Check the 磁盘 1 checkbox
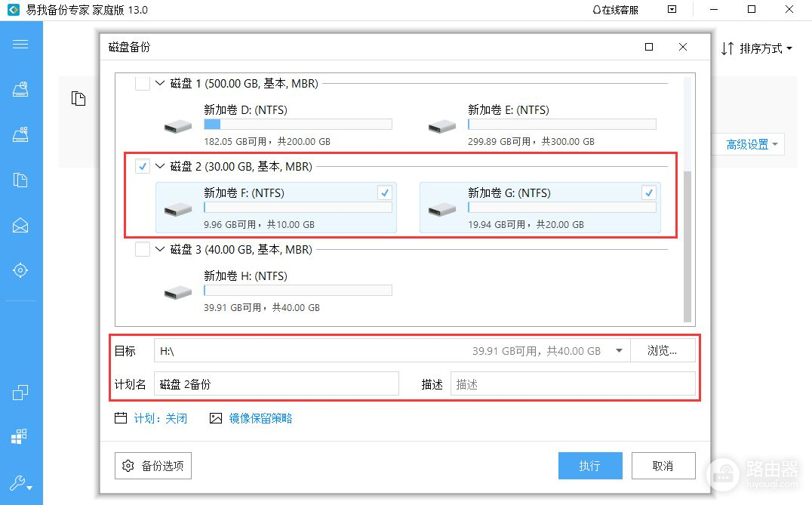Viewport: 812px width, 505px height. (142, 83)
